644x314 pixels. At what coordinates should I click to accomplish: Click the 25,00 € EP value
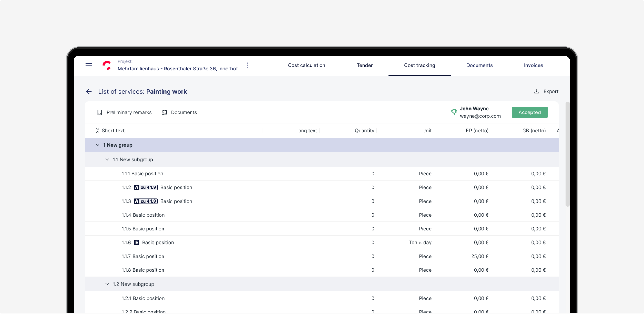coord(479,256)
